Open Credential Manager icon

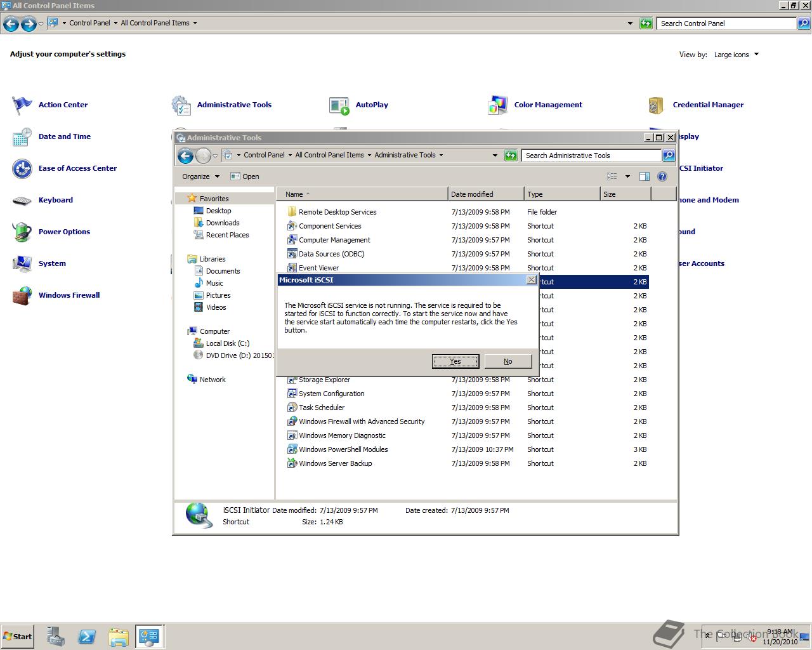pyautogui.click(x=657, y=105)
